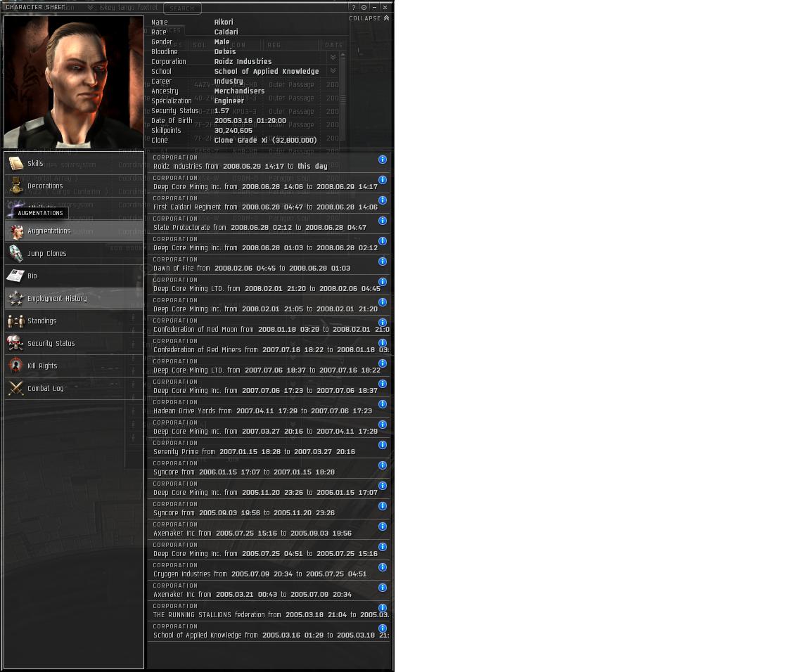Screen dimensions: 799x672
Task: Open the Decorations medal icon
Action: pos(15,186)
